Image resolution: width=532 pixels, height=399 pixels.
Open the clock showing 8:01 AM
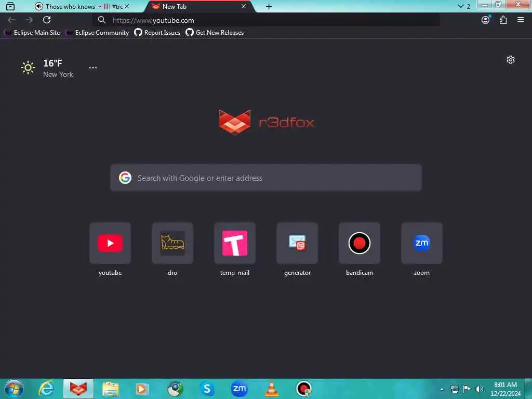coord(506,389)
